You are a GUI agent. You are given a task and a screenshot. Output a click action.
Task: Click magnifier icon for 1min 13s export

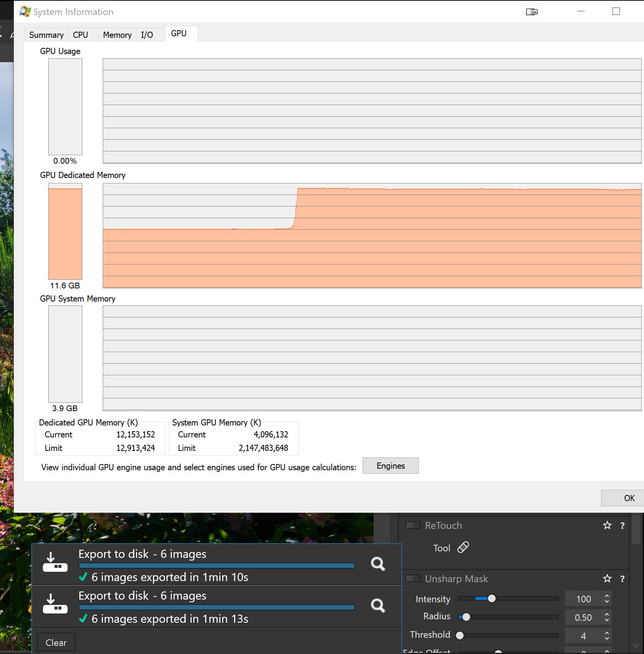pyautogui.click(x=377, y=606)
